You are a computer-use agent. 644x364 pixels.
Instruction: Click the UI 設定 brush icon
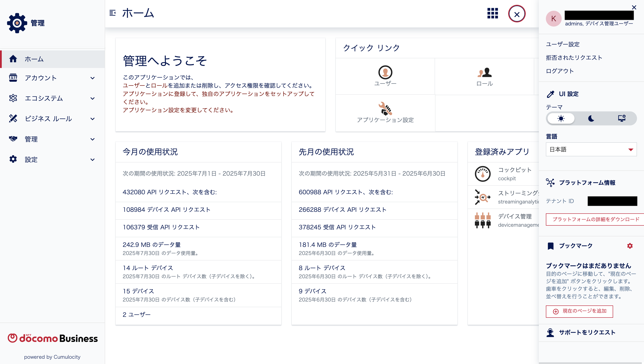tap(550, 94)
